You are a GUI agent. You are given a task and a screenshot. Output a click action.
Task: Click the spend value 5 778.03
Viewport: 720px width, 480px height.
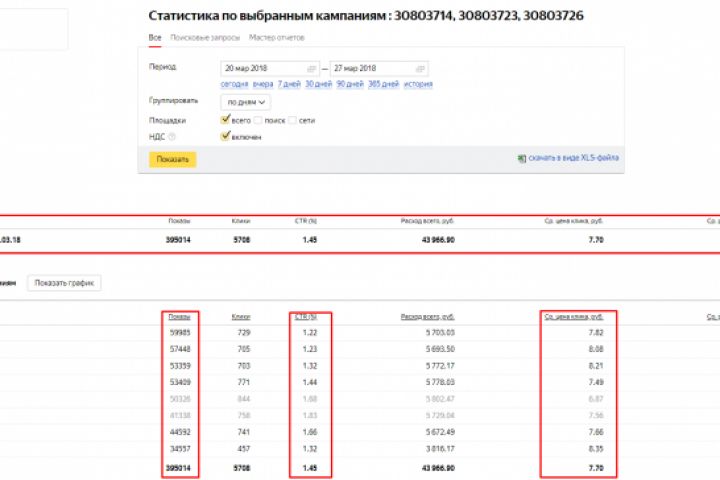tap(440, 382)
